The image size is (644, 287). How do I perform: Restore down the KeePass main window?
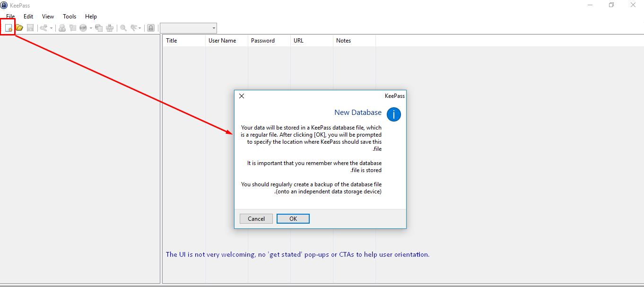[611, 5]
